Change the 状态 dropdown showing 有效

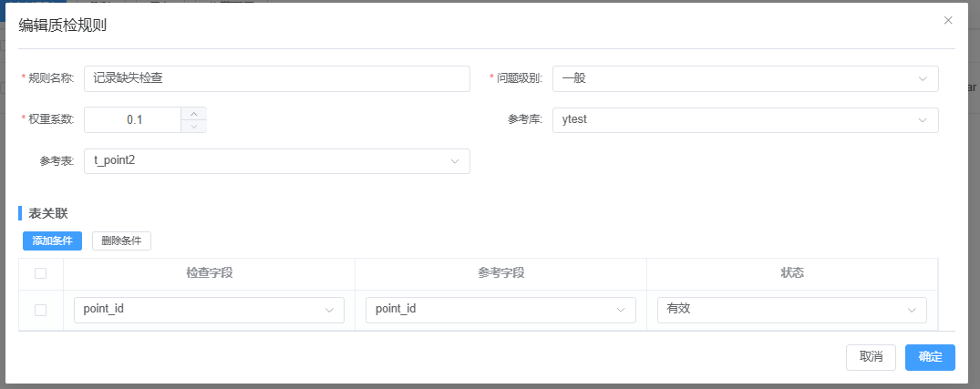click(791, 310)
